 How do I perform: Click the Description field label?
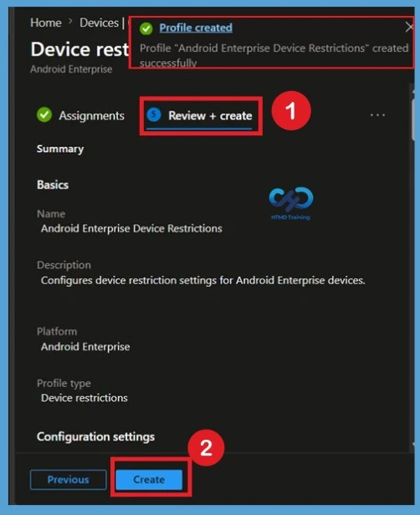click(x=64, y=265)
